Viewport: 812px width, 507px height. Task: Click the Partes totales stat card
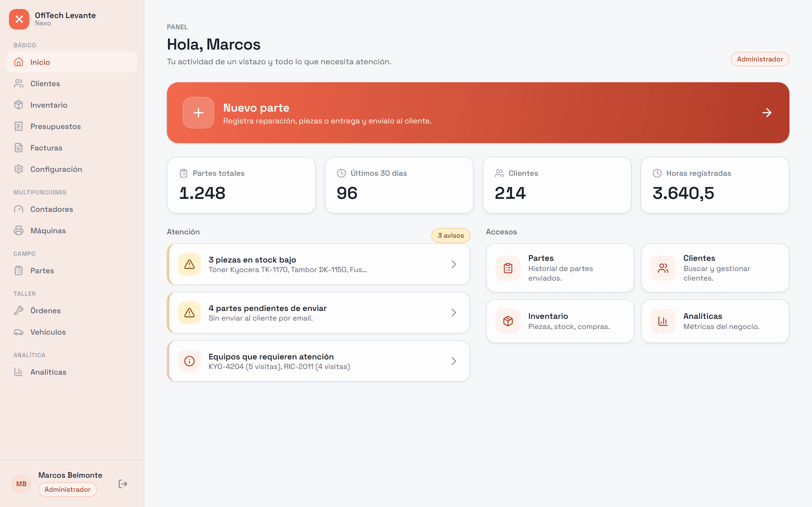pyautogui.click(x=241, y=185)
